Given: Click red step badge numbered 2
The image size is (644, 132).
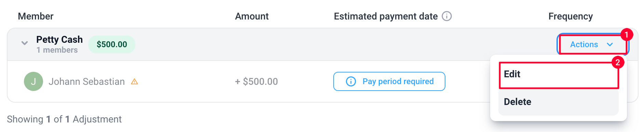Looking at the screenshot, I should [x=618, y=62].
